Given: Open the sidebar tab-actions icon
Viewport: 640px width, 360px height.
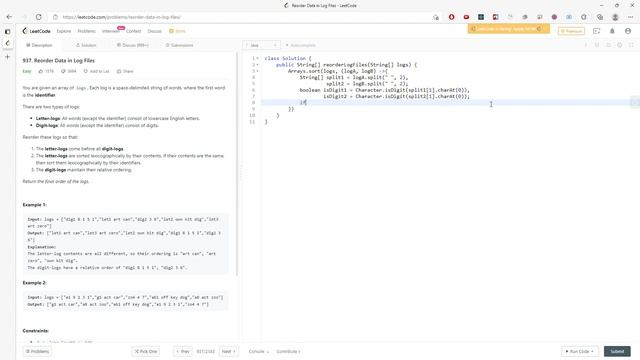Looking at the screenshot, I should point(7,31).
